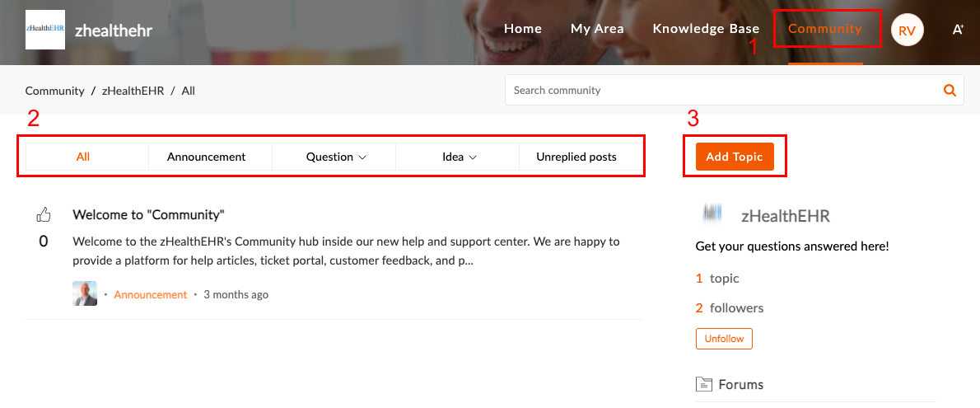Screen dimensions: 980x408
Task: Click the A+ font size icon
Action: [958, 30]
